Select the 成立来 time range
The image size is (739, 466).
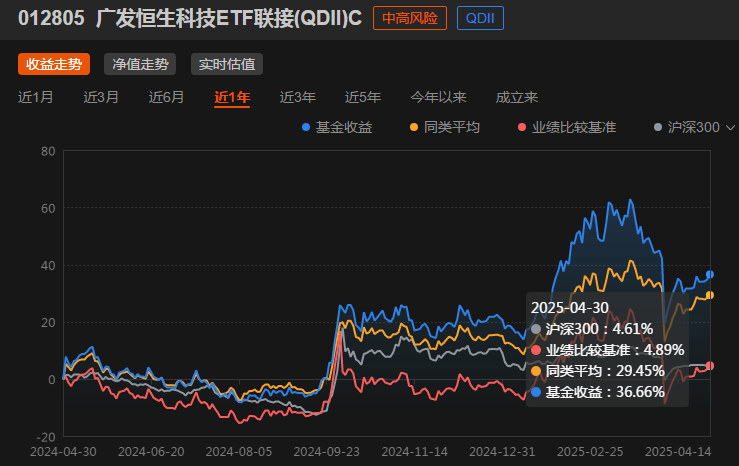click(517, 97)
